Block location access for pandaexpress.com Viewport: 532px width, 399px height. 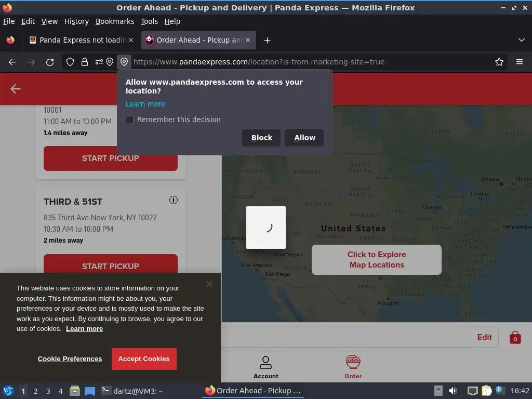(x=261, y=138)
